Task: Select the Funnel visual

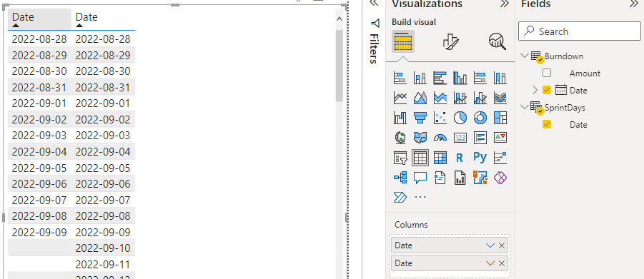Action: point(420,117)
